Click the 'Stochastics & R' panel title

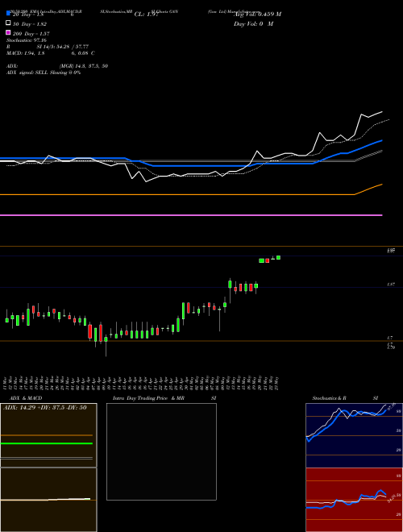(329, 398)
